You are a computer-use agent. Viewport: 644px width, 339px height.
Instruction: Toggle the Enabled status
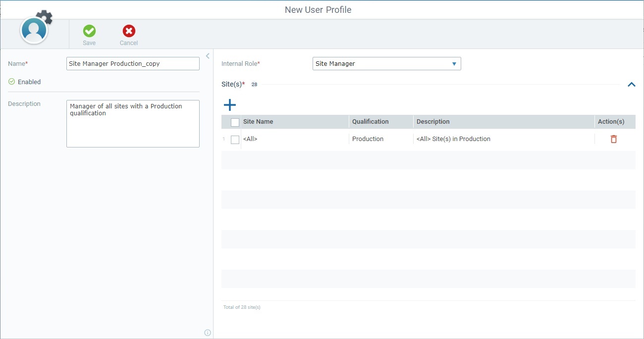point(11,82)
